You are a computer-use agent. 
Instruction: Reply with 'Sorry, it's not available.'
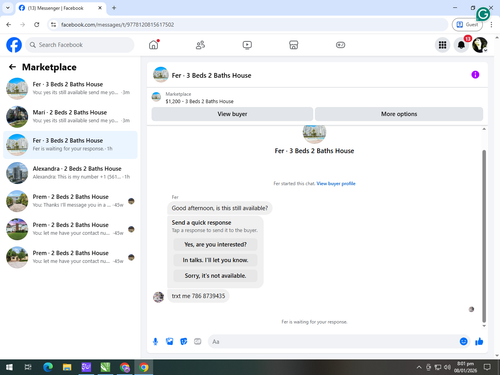(215, 276)
